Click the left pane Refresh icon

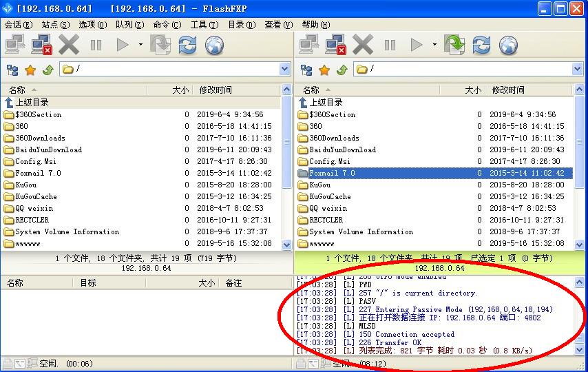(x=187, y=45)
